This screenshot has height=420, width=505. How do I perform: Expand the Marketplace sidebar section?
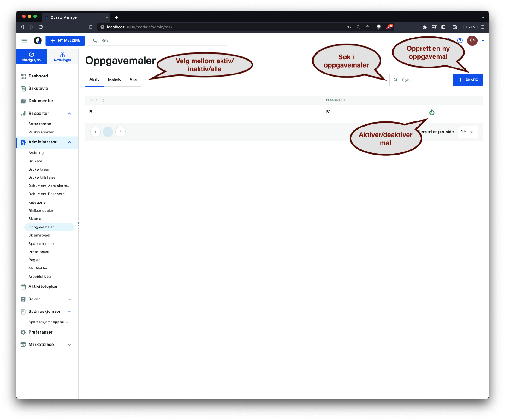[x=69, y=345]
